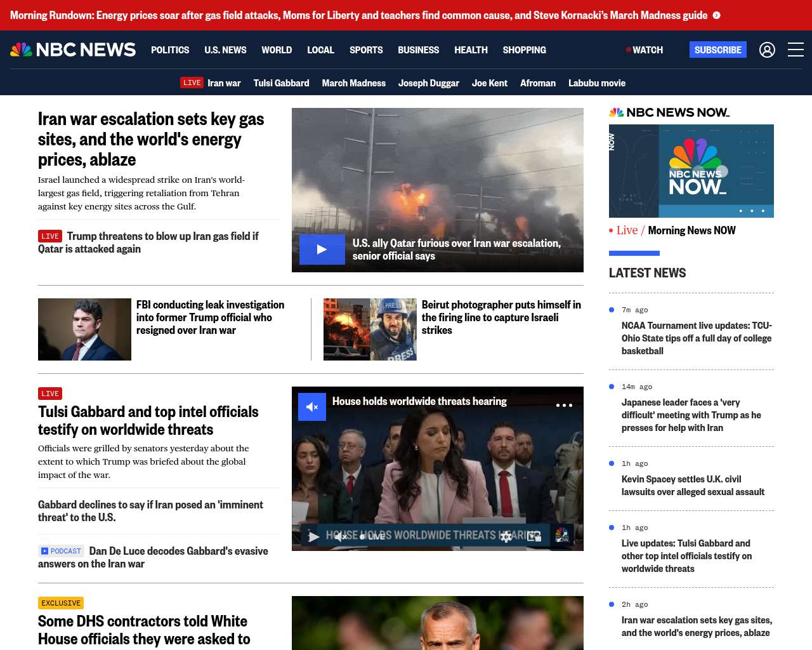The width and height of the screenshot is (812, 650).
Task: Go to the Shopping section in navigation
Action: (524, 50)
